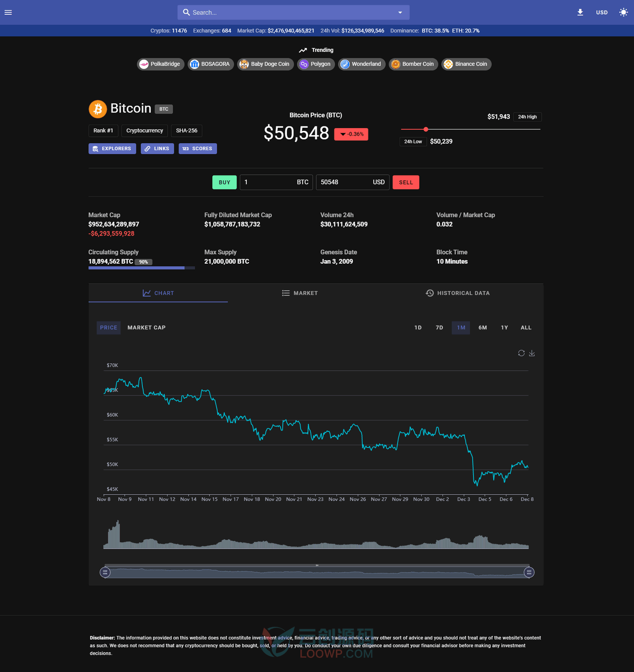Screen dimensions: 634x672
Task: Focus the USD amount input field
Action: click(x=353, y=182)
